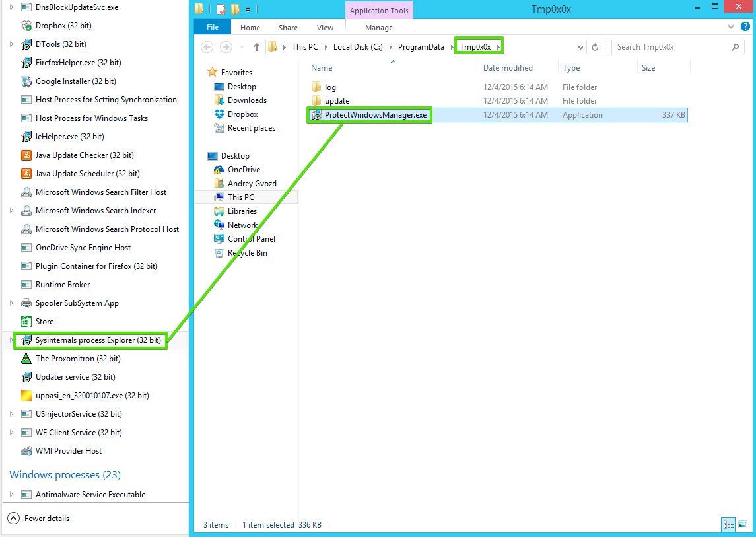Expand the DTools process group
This screenshot has height=537, width=756.
pyautogui.click(x=11, y=44)
